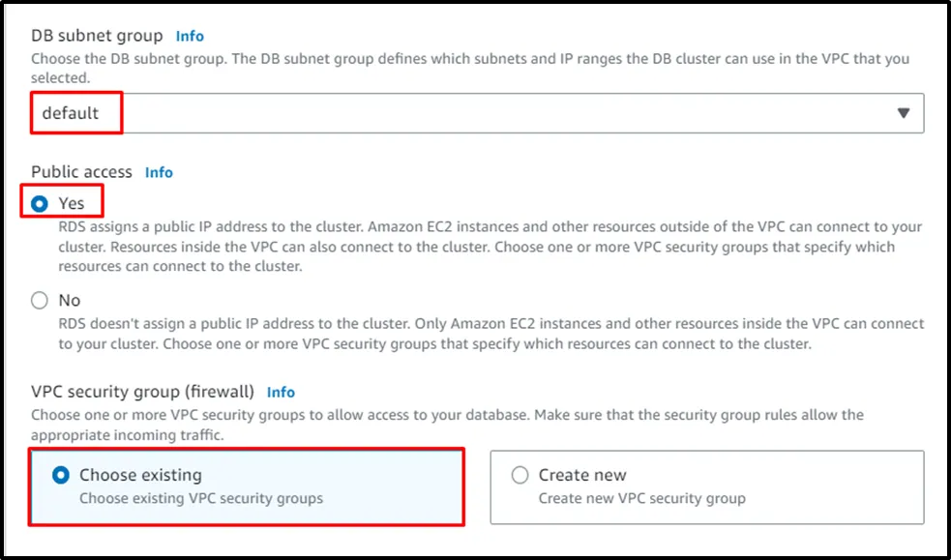The width and height of the screenshot is (951, 560).
Task: Click the 'Choose existing' option title text
Action: pos(140,475)
